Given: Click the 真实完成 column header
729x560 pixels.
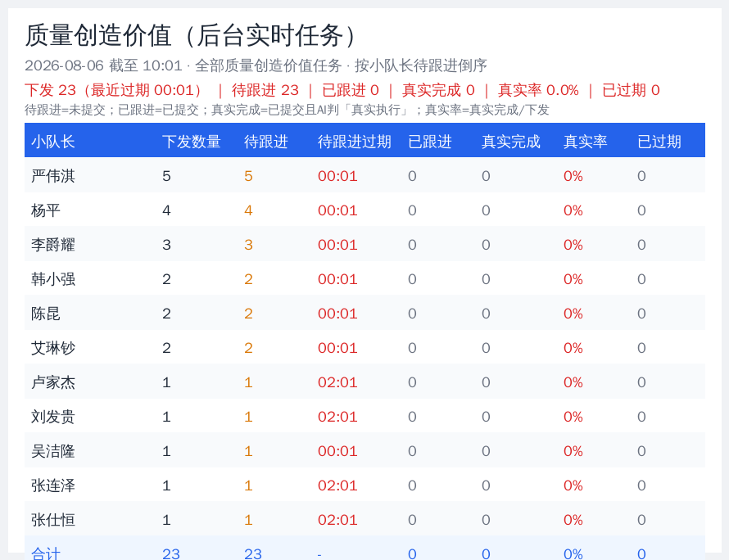Looking at the screenshot, I should [x=511, y=142].
